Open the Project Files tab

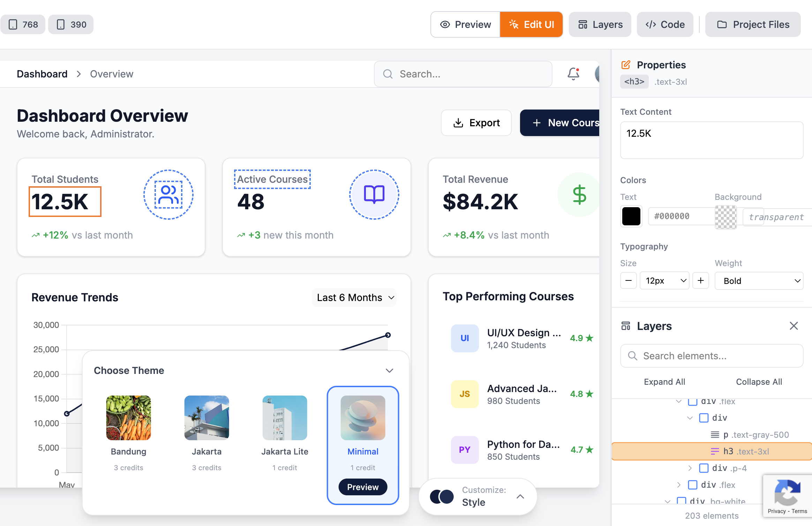pos(753,24)
